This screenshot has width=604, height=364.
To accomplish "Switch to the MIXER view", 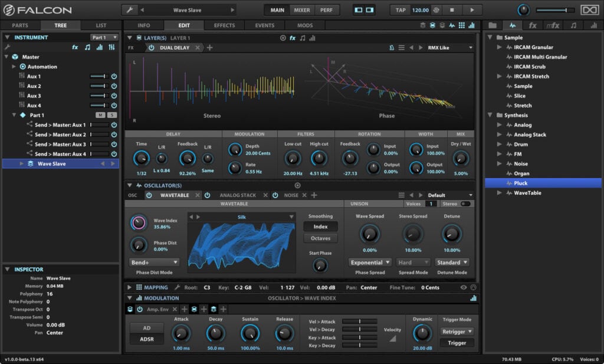I will pos(301,10).
